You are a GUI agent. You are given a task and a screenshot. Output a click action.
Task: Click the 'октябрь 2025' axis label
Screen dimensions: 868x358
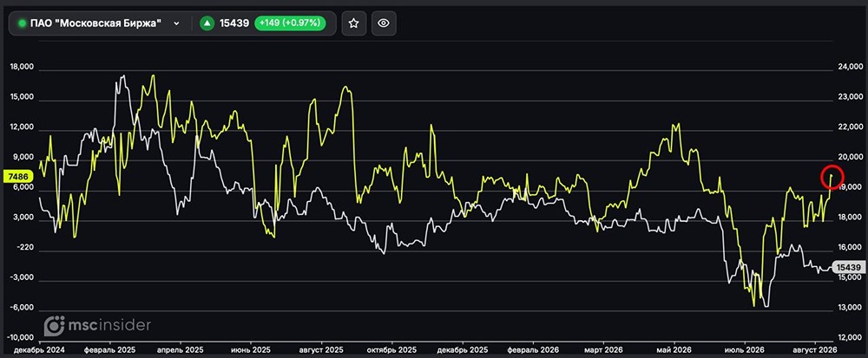tap(392, 349)
